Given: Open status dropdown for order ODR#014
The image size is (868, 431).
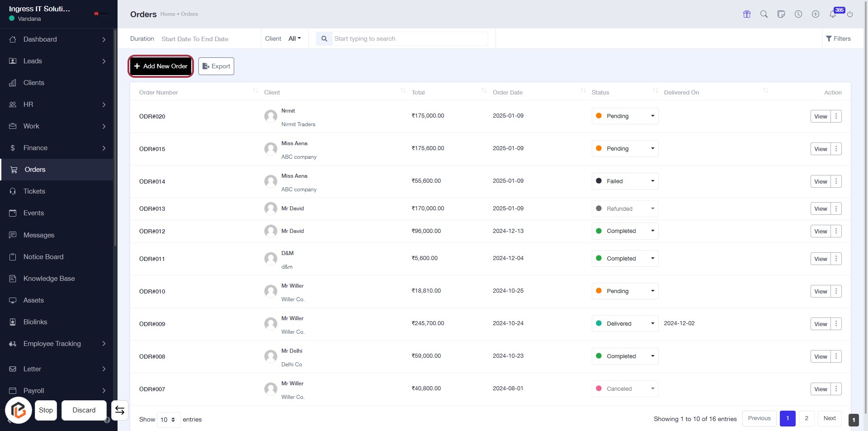Looking at the screenshot, I should [625, 181].
